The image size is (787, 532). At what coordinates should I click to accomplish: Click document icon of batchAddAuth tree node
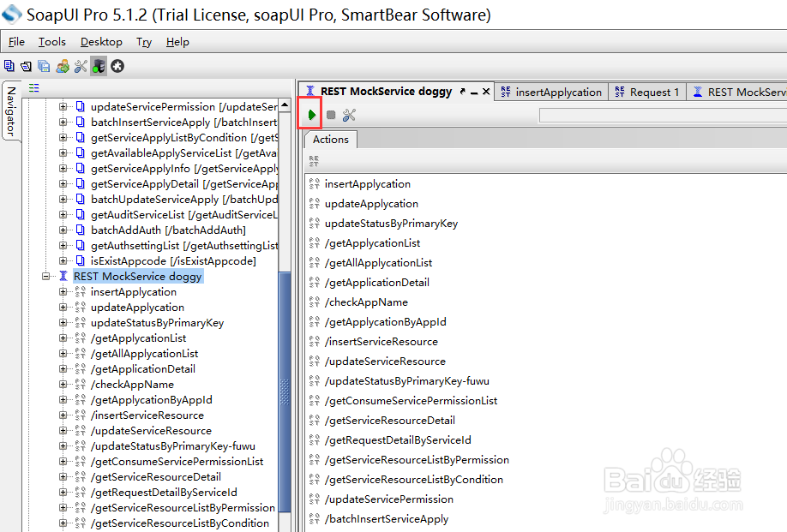point(81,230)
